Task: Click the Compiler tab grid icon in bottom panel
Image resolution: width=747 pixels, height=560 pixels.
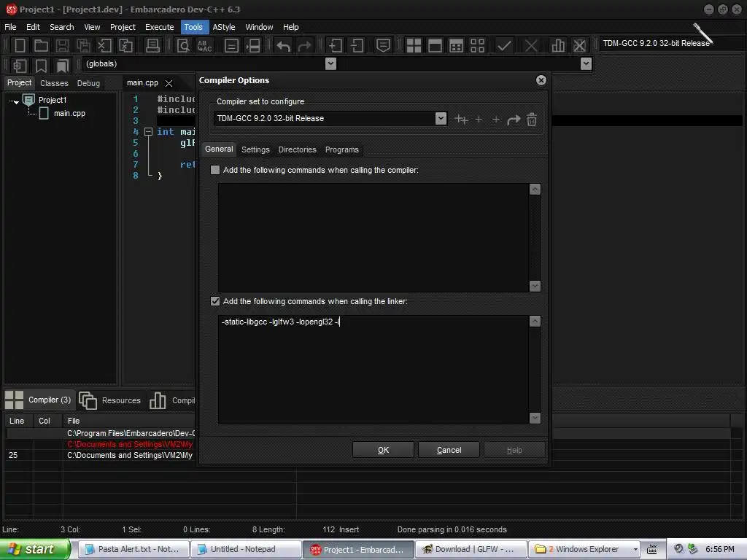Action: tap(15, 400)
